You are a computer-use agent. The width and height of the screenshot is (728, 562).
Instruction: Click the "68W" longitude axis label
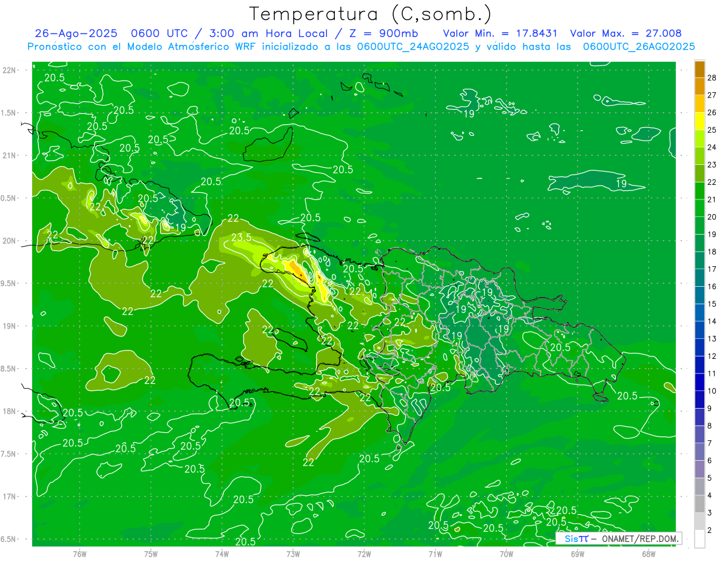click(x=649, y=554)
